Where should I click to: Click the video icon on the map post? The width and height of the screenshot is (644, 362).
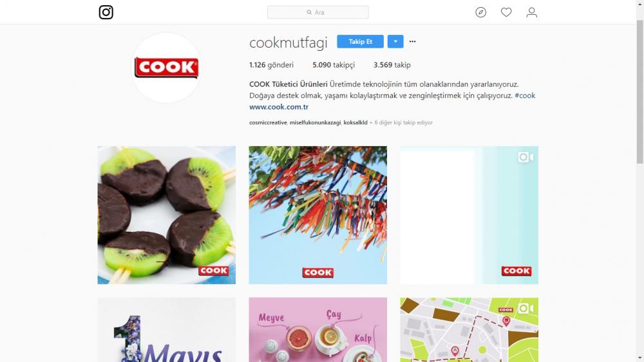pyautogui.click(x=526, y=308)
